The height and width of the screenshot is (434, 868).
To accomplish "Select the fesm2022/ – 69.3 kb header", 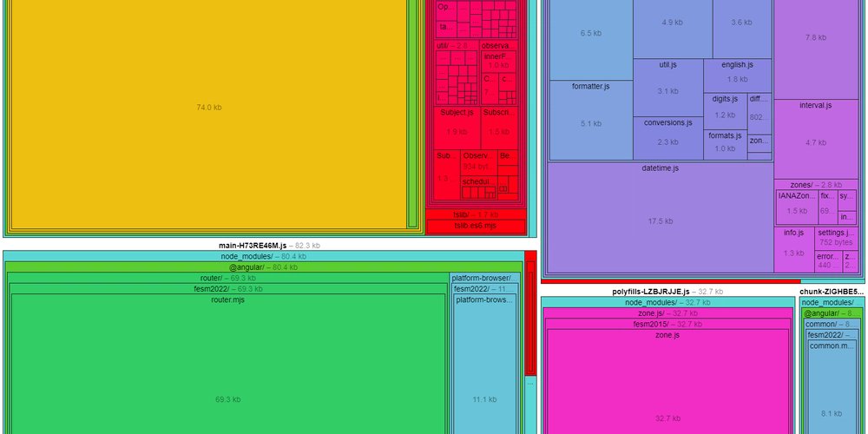I will (228, 289).
